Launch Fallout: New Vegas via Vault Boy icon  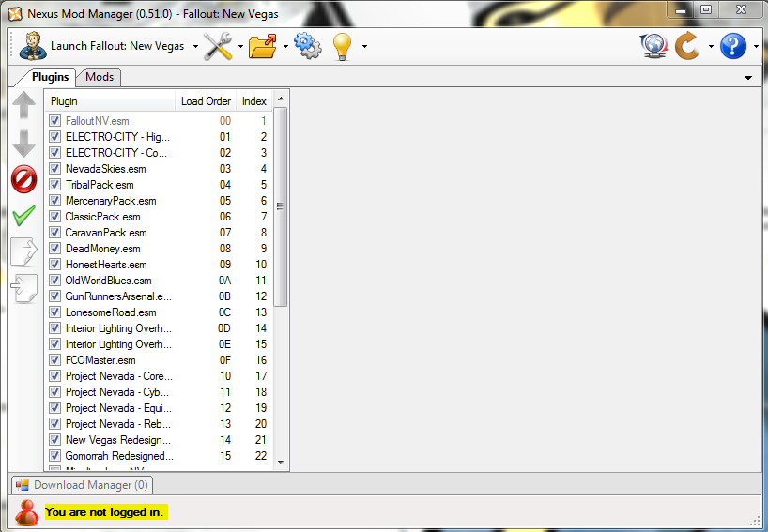(33, 46)
